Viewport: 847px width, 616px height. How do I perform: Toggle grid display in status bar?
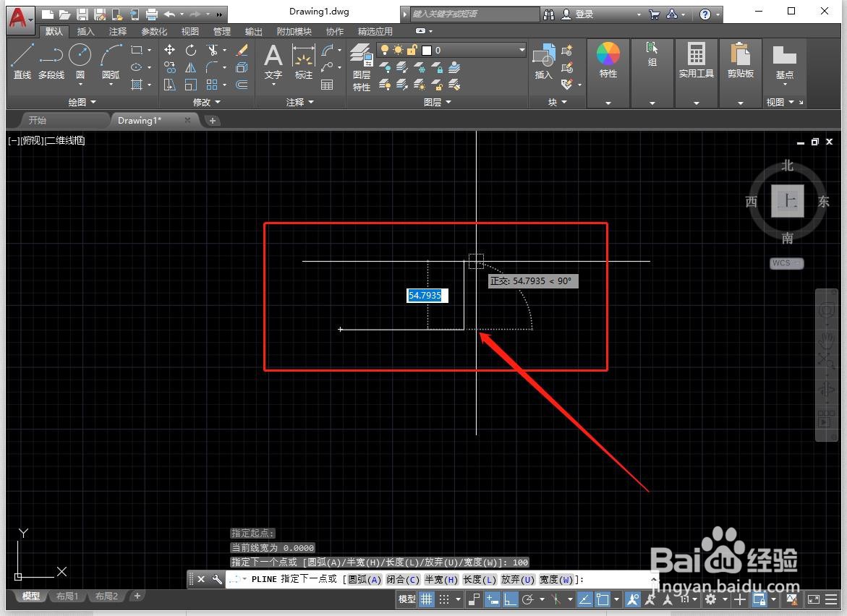pyautogui.click(x=427, y=599)
